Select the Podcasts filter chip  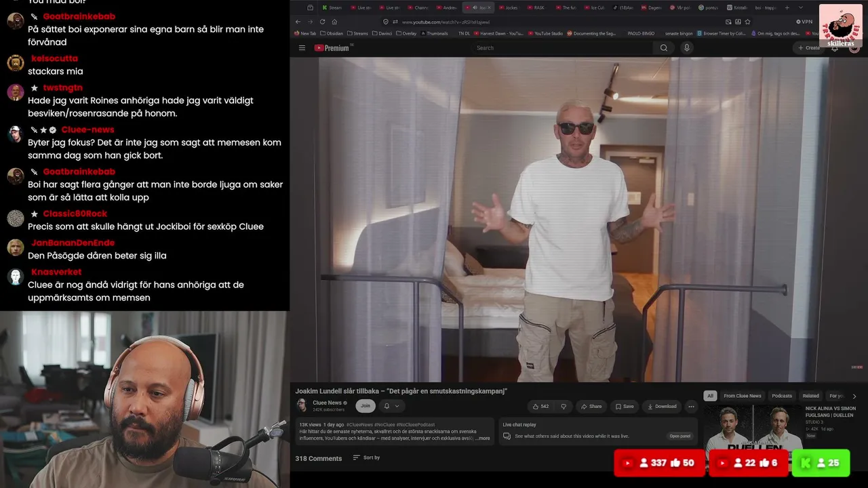tap(782, 396)
